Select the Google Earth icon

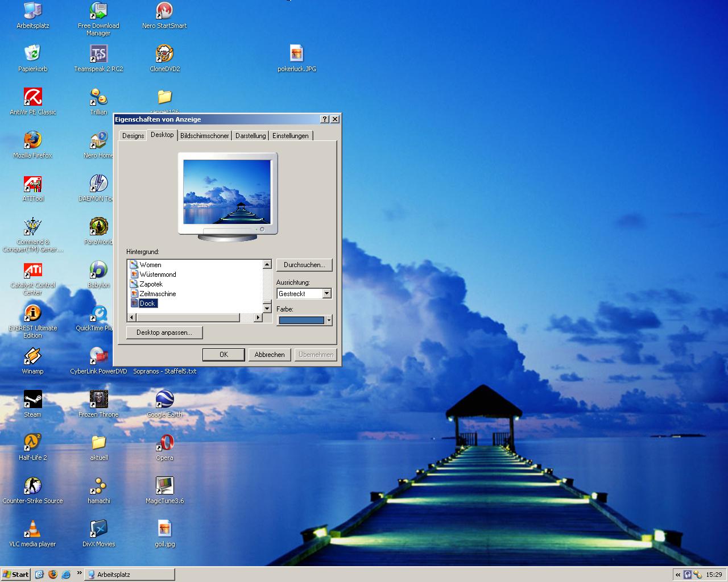tap(164, 400)
